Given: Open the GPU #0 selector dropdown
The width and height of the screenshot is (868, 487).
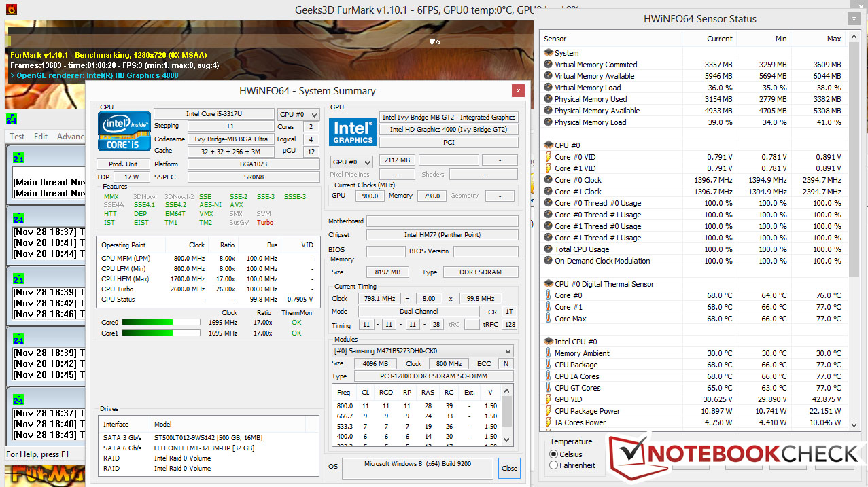Looking at the screenshot, I should pyautogui.click(x=351, y=162).
